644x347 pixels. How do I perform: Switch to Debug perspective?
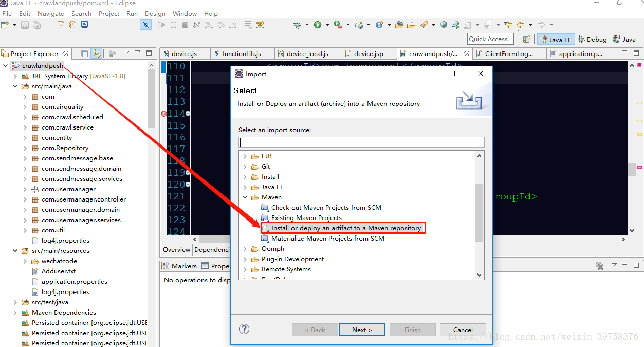coord(592,39)
